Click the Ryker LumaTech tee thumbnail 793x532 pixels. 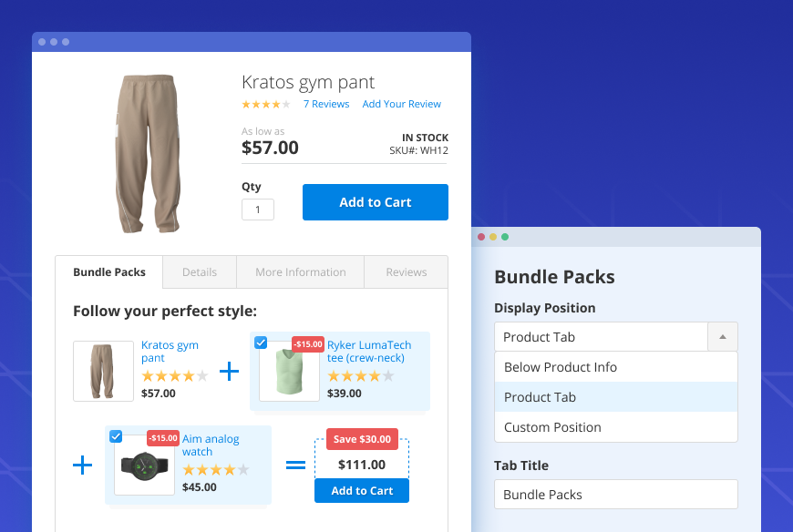click(289, 371)
